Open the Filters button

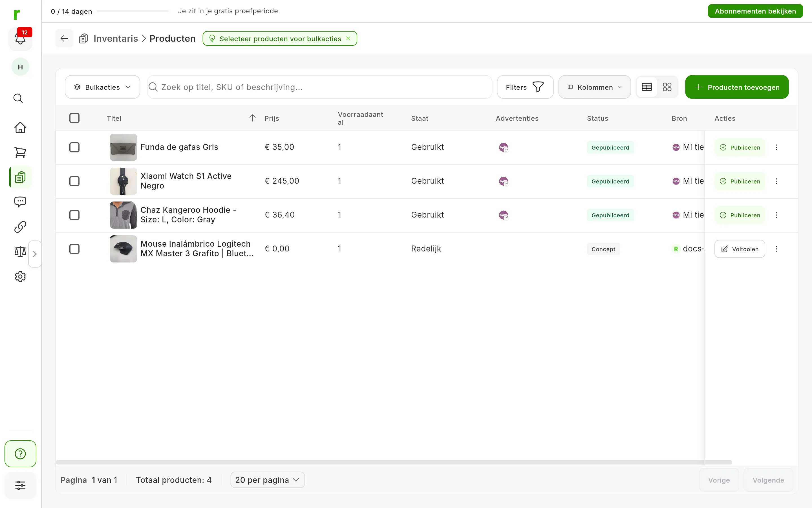[x=525, y=87]
